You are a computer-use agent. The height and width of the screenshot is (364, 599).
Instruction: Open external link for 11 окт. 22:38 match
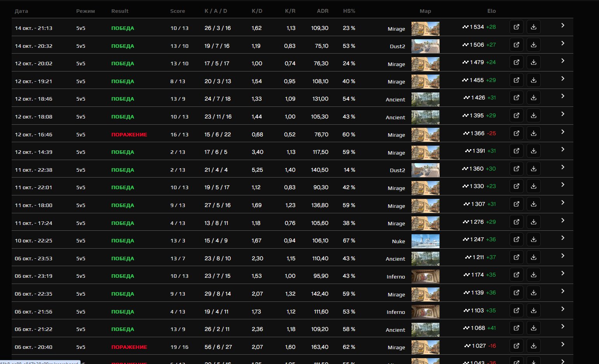point(516,169)
